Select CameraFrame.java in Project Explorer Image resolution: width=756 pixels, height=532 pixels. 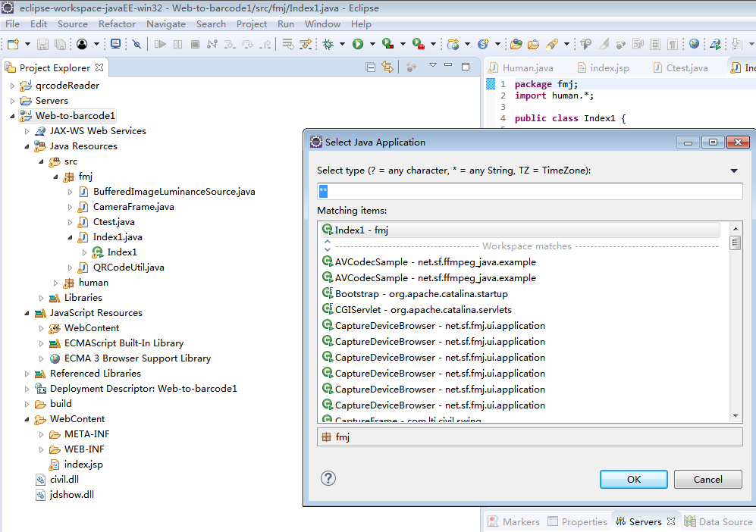133,207
